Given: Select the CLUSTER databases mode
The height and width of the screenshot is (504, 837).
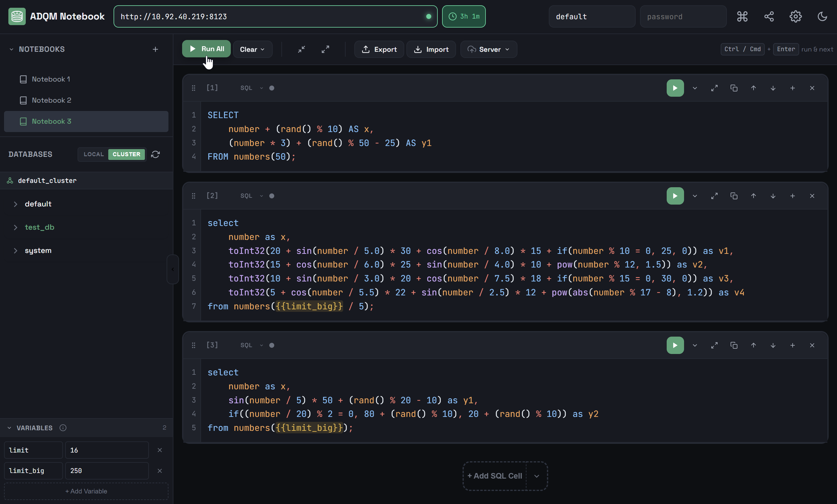Looking at the screenshot, I should click(126, 154).
